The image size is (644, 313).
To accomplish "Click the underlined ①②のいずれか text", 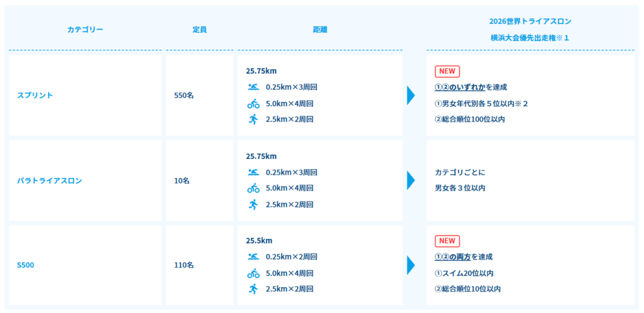I will 460,87.
